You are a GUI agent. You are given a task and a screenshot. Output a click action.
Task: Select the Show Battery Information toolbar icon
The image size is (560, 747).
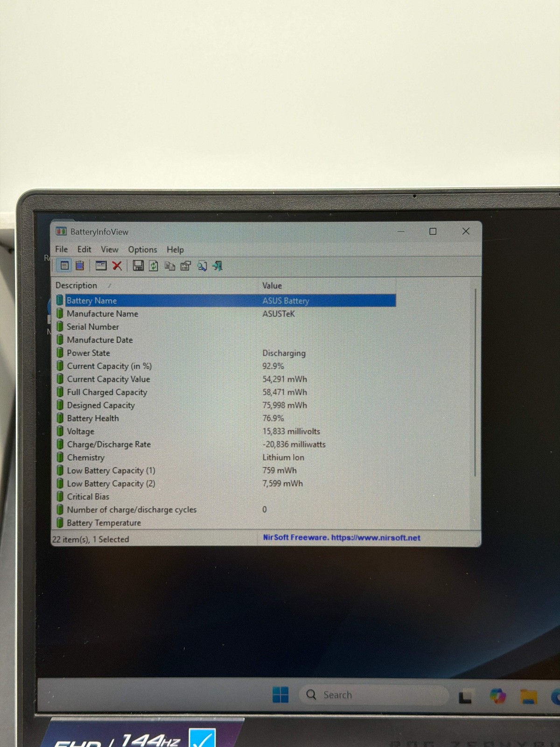point(64,266)
